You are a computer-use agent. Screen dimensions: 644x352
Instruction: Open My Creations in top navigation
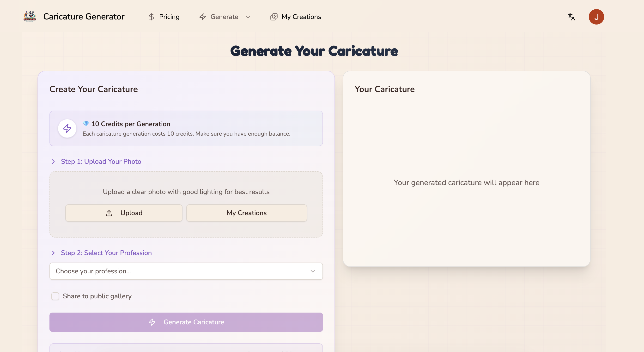coord(301,17)
